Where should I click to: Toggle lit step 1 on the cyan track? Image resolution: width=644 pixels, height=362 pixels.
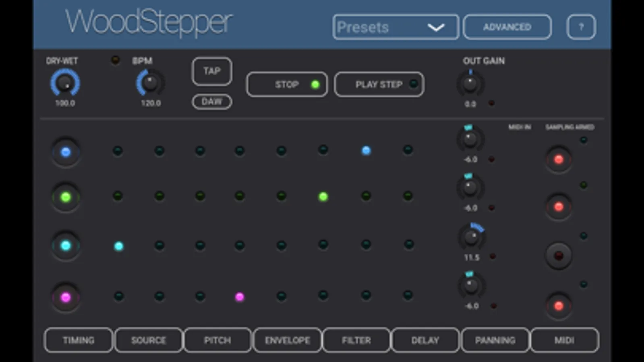tap(119, 246)
